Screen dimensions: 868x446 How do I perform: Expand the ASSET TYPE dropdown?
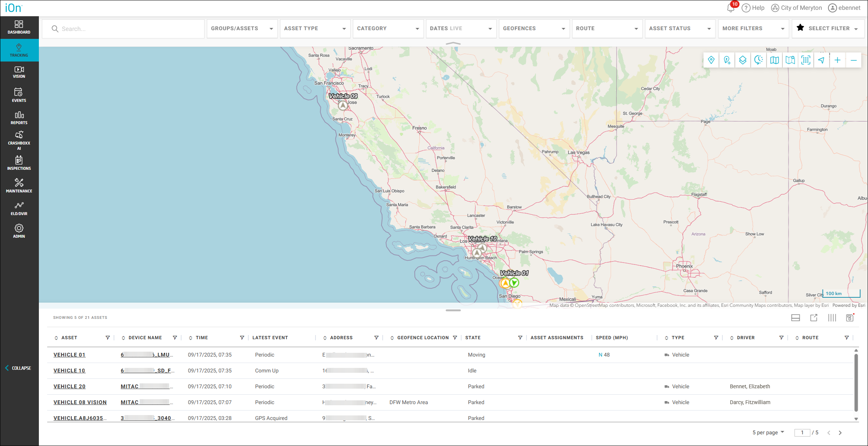(315, 29)
